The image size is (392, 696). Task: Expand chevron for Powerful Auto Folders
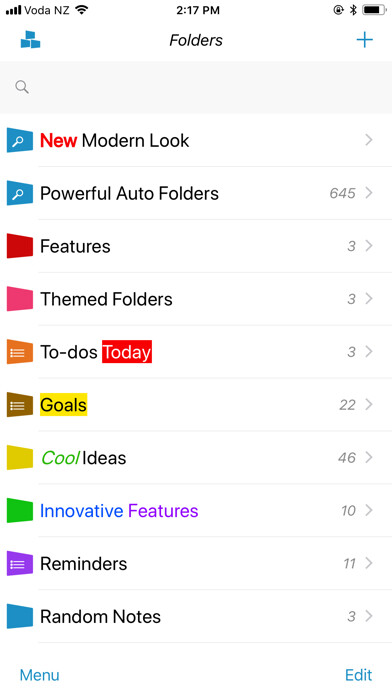[x=368, y=193]
